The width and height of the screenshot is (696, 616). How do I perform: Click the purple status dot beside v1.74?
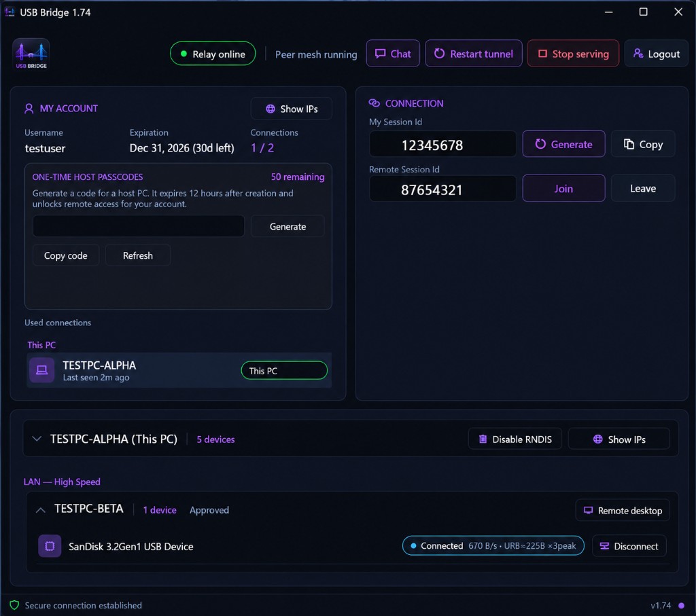click(x=681, y=605)
